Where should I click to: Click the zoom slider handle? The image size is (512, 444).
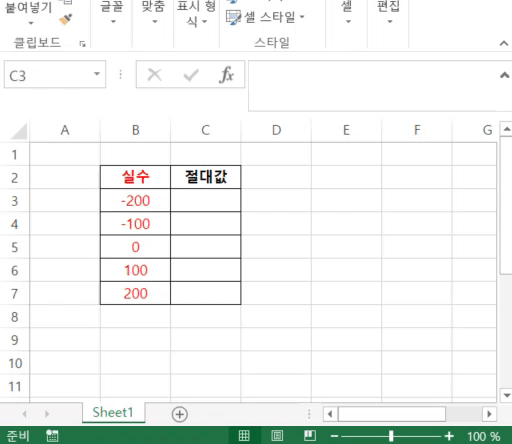click(x=391, y=436)
